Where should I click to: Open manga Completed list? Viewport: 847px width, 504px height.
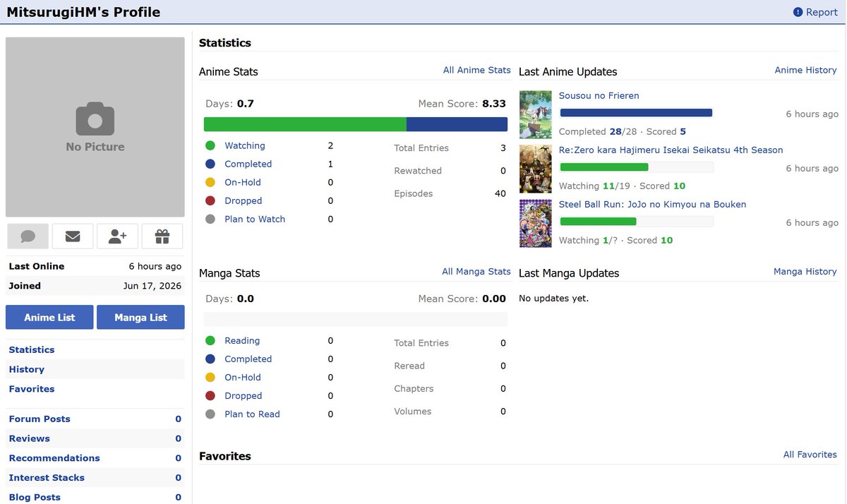[248, 359]
